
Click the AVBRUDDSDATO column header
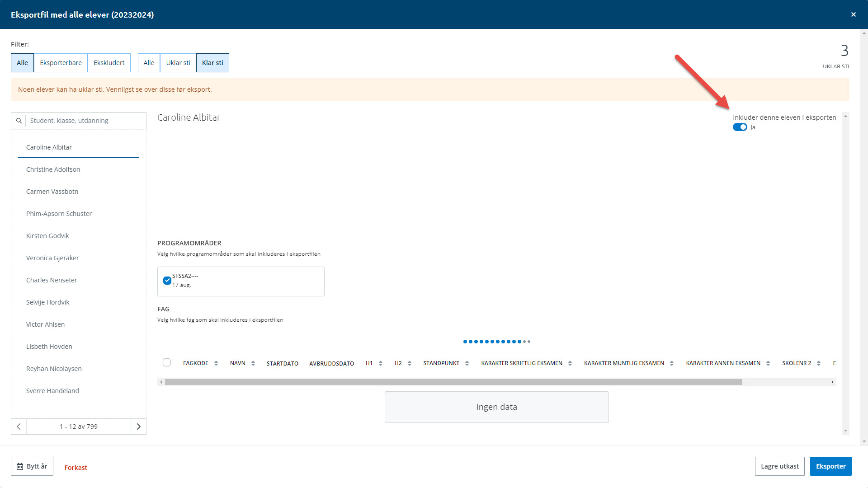coord(331,363)
